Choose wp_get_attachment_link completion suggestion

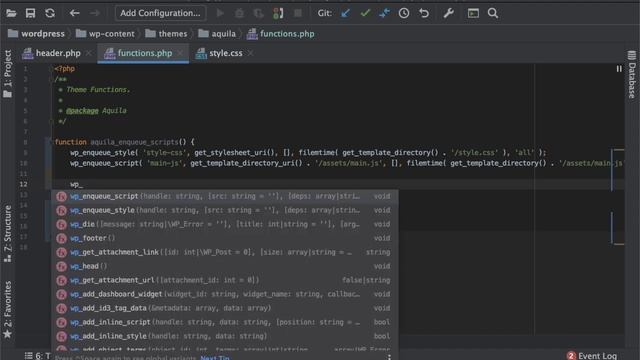224,252
